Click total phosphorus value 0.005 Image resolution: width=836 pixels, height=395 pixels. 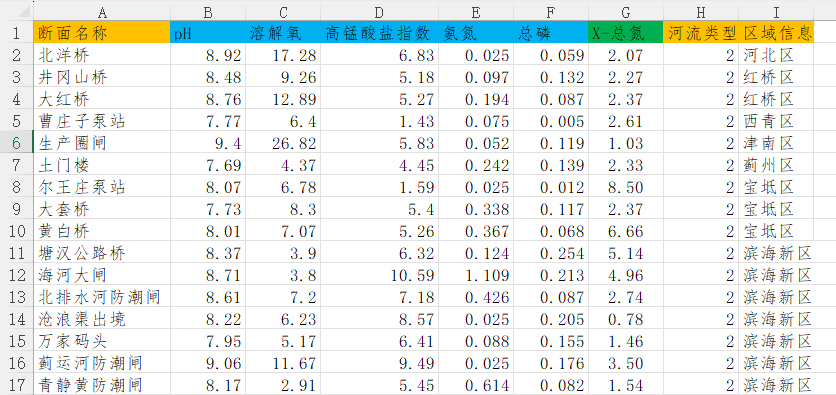tap(551, 121)
